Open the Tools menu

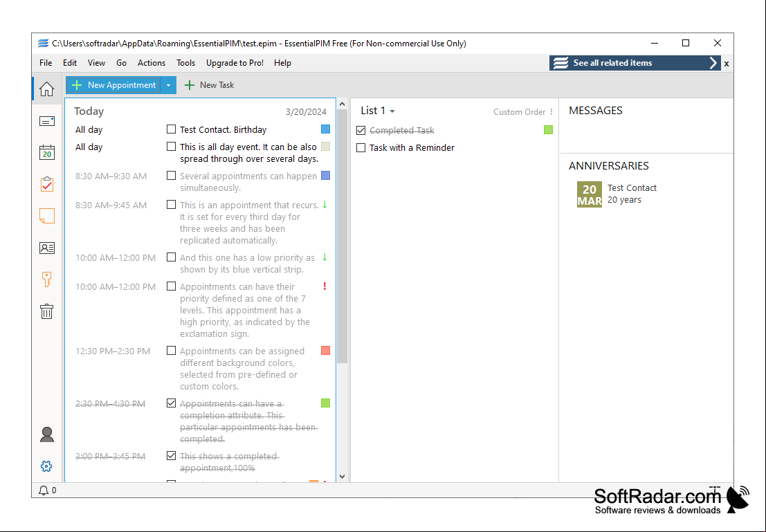185,63
